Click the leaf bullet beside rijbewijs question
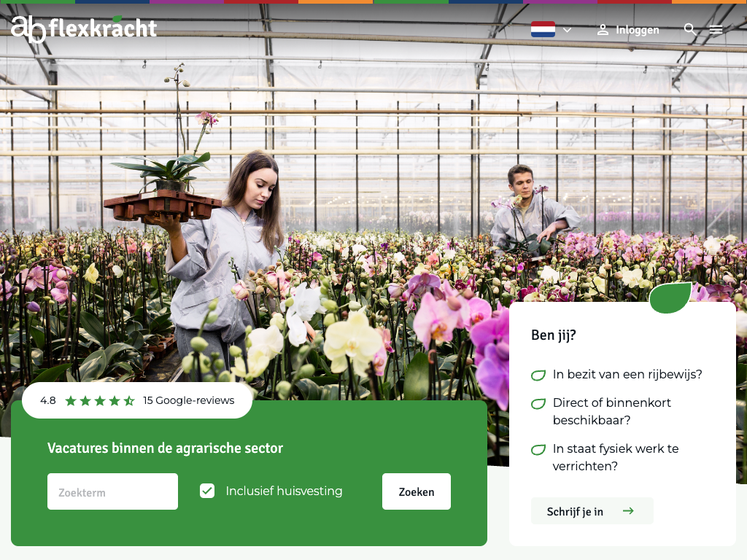 pos(538,376)
